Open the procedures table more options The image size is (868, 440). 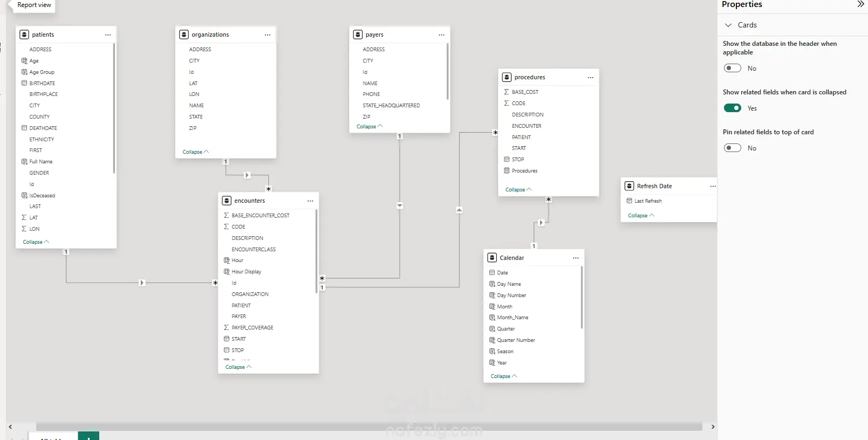(x=591, y=77)
